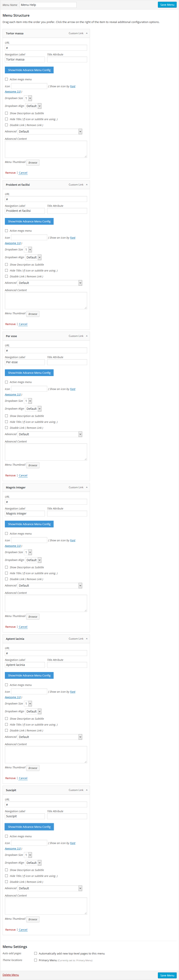Click the Menu Name text field

point(48,5)
